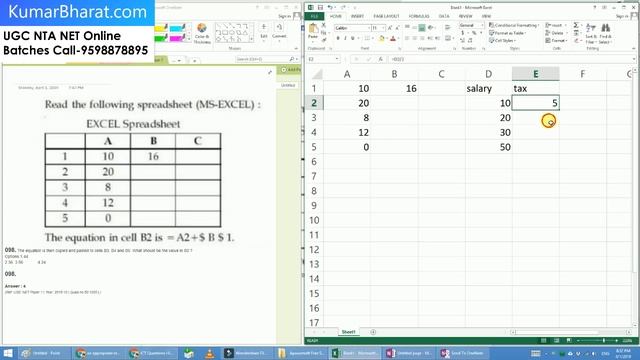Viewport: 640px width, 360px height.
Task: Open the Delete cells dropdown
Action: tap(556, 33)
